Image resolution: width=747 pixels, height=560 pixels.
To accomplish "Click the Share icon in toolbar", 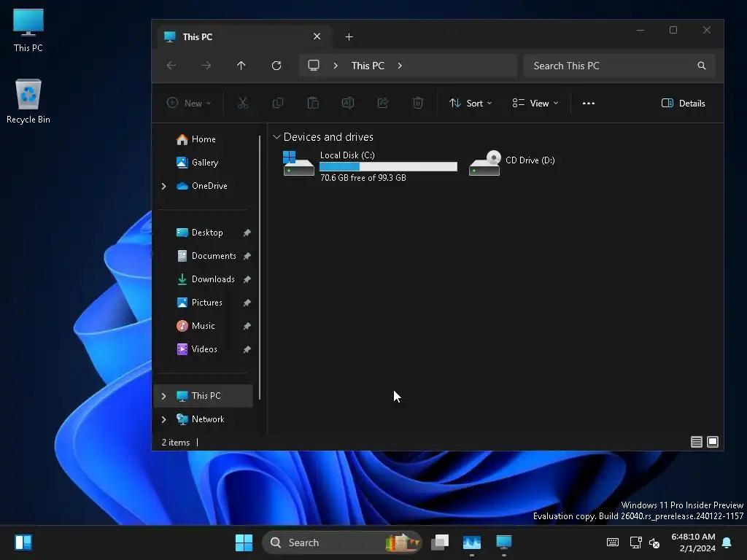I will coord(383,103).
